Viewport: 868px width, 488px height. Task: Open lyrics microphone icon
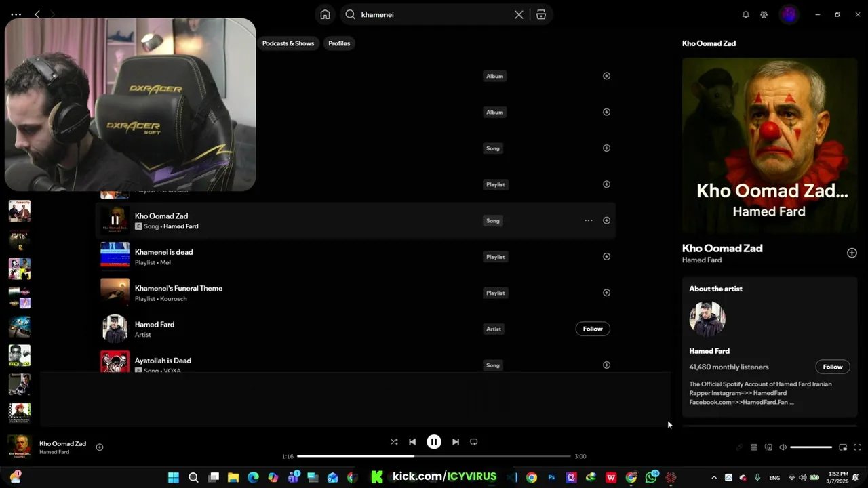(740, 447)
